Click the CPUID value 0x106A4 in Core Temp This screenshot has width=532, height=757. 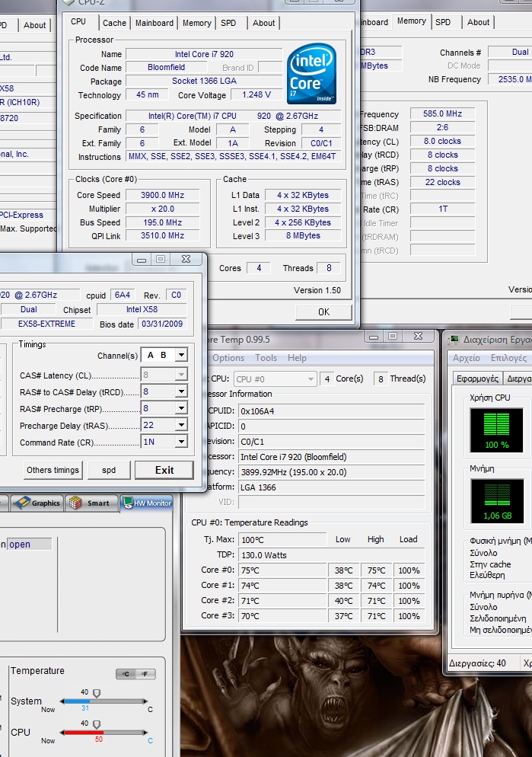(x=331, y=410)
